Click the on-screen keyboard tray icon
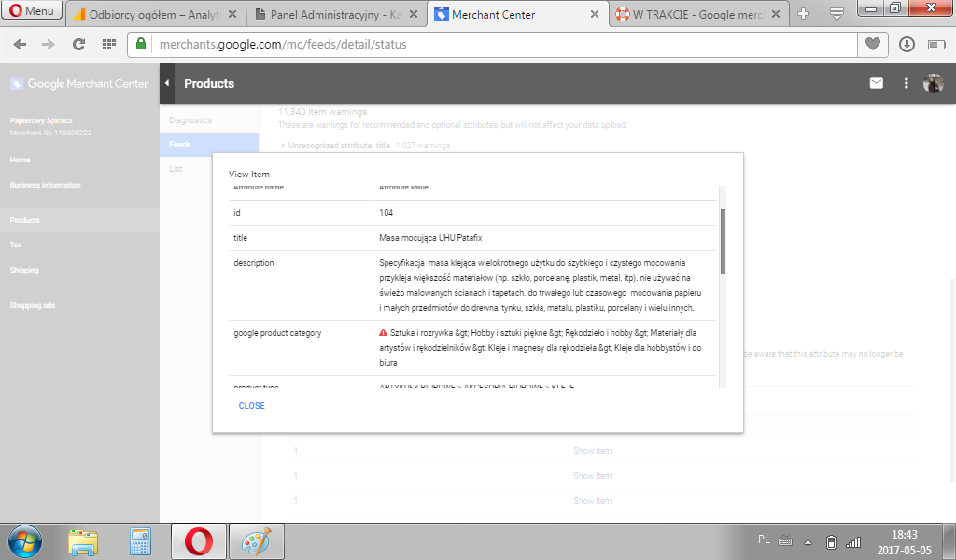The width and height of the screenshot is (956, 560). coord(785,541)
